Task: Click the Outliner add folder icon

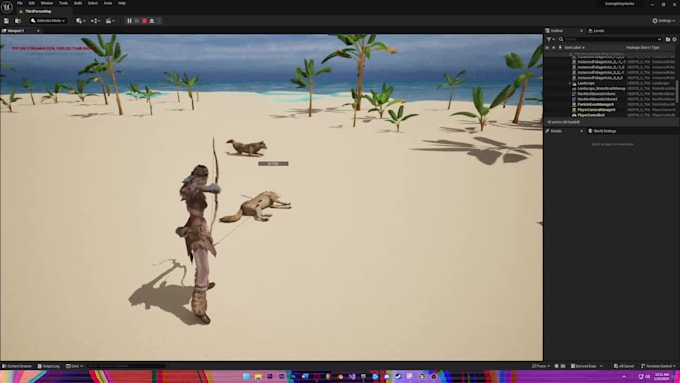Action: point(668,39)
